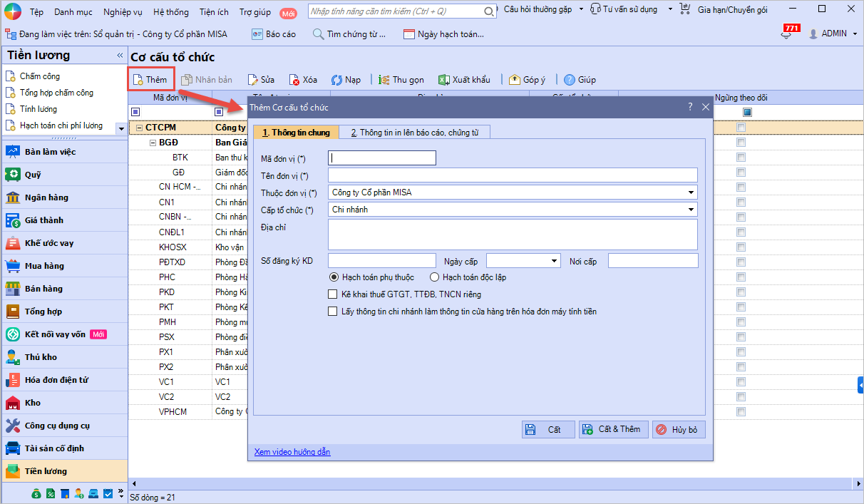864x504 pixels.
Task: Open the Tài sản cố định module
Action: 54,448
